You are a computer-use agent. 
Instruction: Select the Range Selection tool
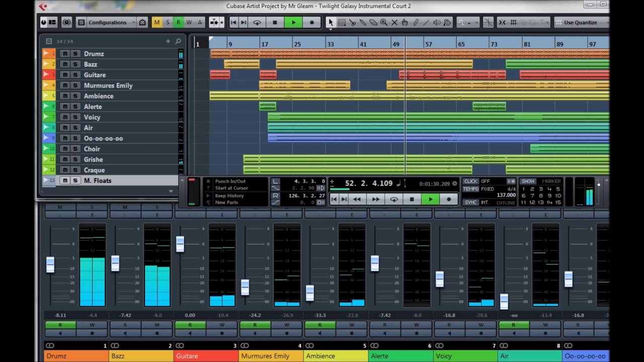tap(342, 22)
